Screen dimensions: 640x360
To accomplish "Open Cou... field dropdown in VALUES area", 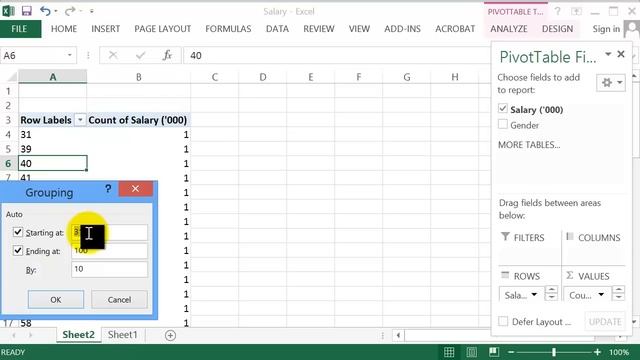I will [601, 295].
